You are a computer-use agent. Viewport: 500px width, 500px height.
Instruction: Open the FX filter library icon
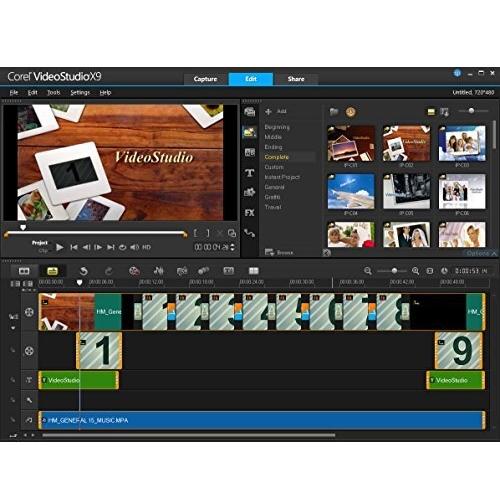[249, 213]
